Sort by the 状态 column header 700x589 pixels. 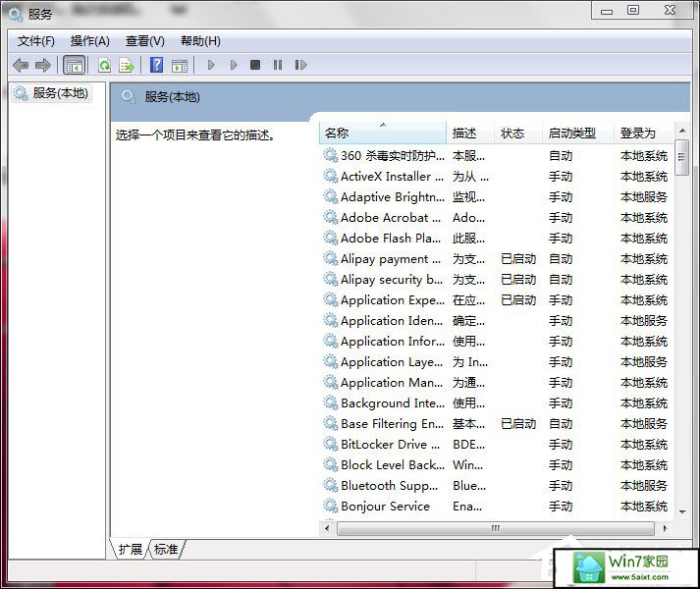click(x=517, y=134)
